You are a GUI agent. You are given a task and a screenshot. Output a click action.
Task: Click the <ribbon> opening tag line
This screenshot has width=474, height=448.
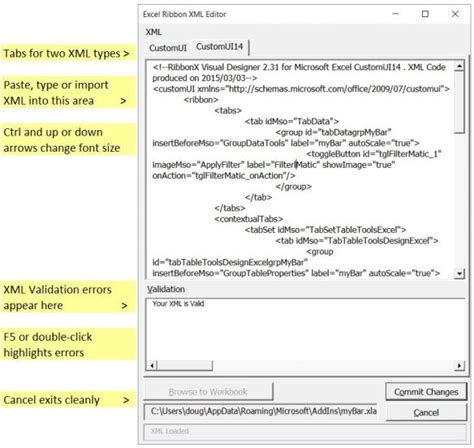(201, 100)
